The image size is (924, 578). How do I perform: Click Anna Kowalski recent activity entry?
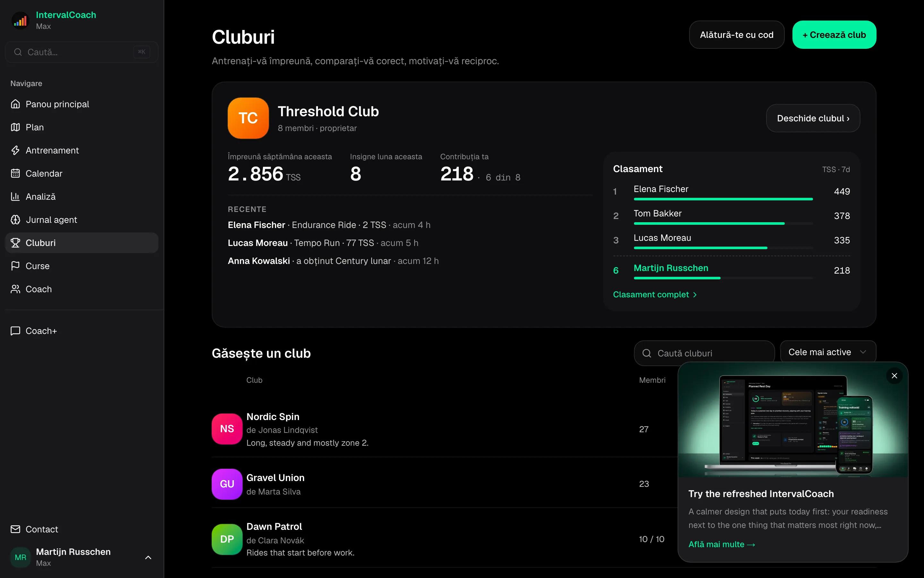(x=333, y=261)
